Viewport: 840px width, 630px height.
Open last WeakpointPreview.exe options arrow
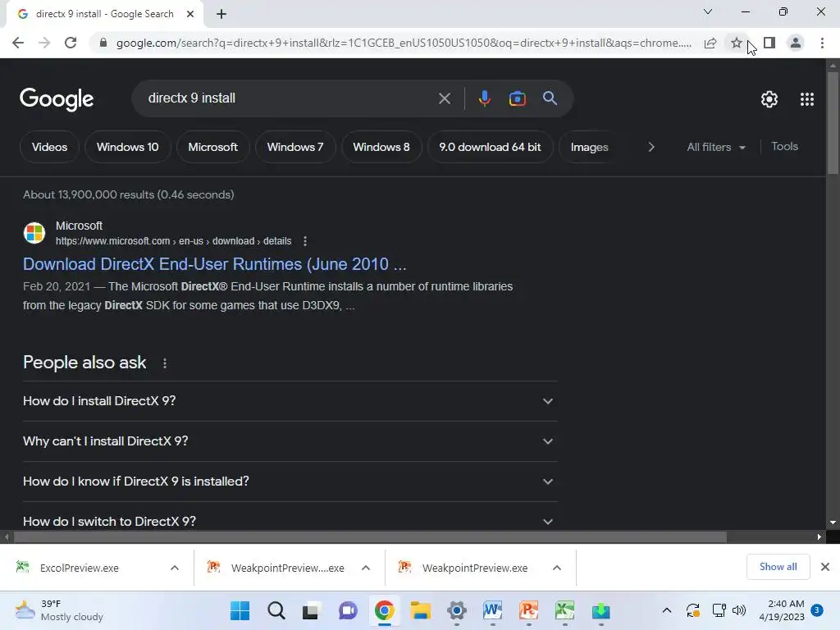click(x=557, y=568)
